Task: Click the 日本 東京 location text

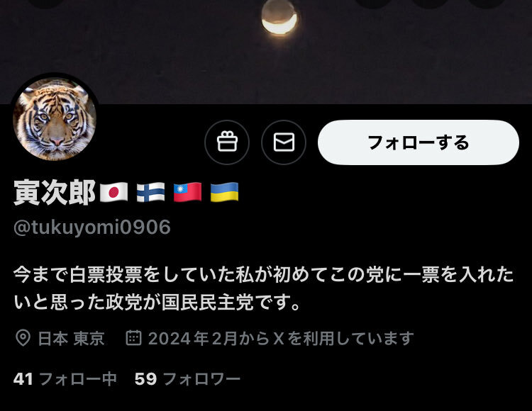Action: pyautogui.click(x=71, y=339)
